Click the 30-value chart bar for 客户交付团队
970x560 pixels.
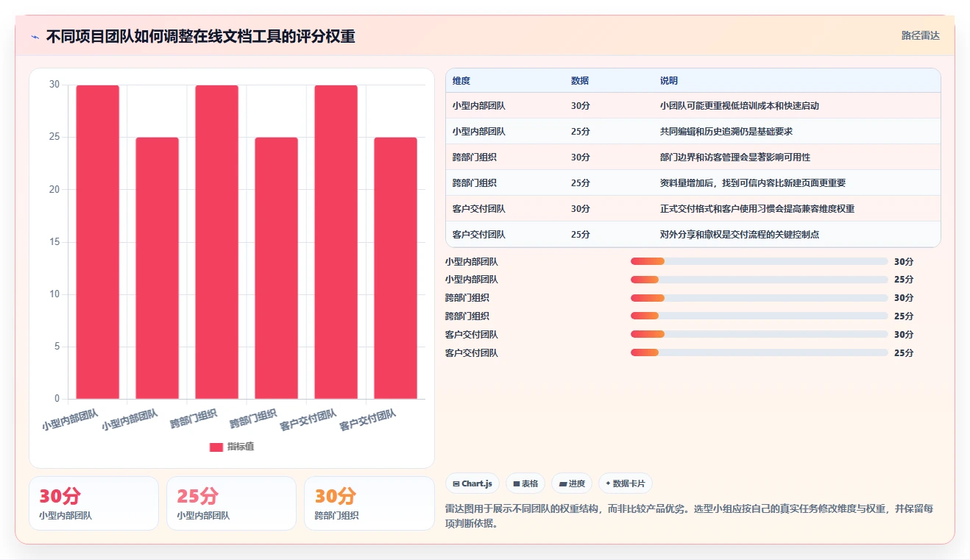point(336,242)
